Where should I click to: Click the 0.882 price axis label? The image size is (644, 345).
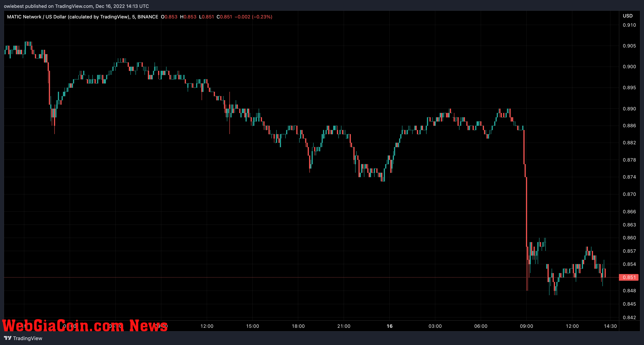(629, 143)
